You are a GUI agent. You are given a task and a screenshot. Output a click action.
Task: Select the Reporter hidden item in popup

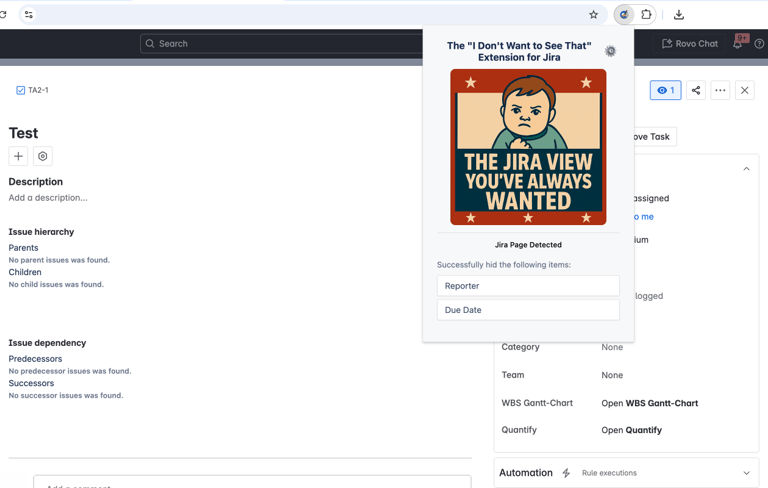pyautogui.click(x=528, y=286)
